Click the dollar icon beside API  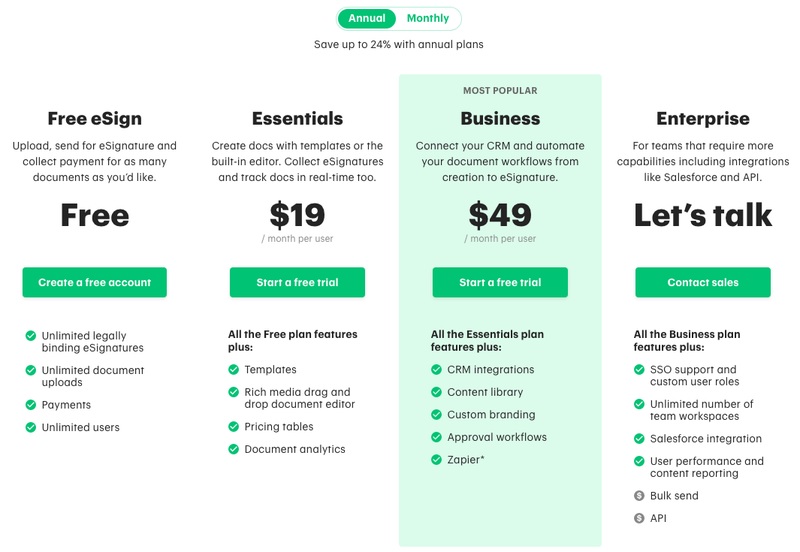point(639,518)
